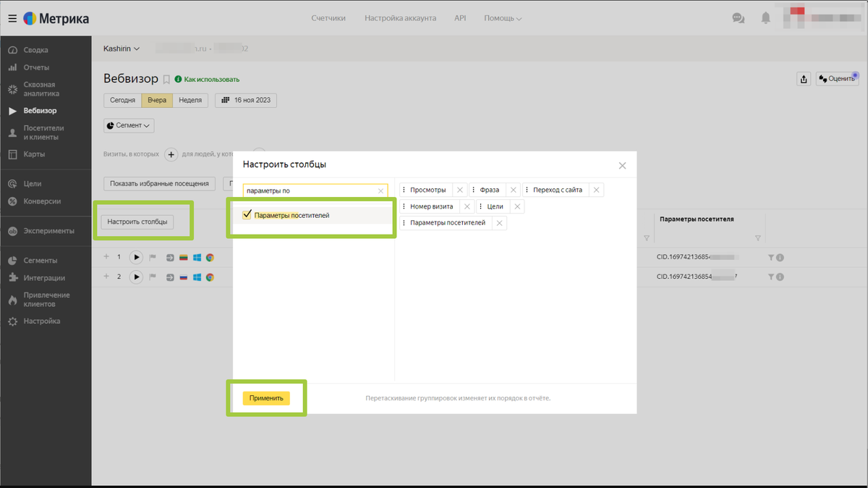Click the Настроить столбцы button
868x488 pixels.
coord(137,222)
